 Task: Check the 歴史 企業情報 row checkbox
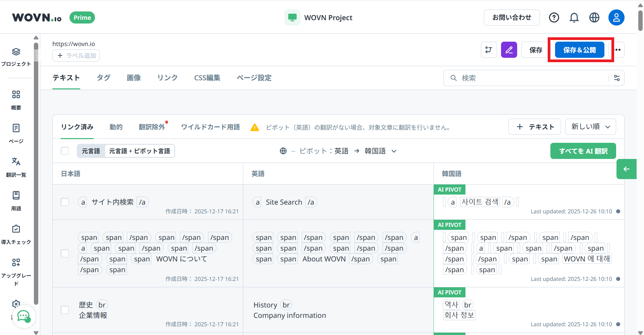point(65,310)
